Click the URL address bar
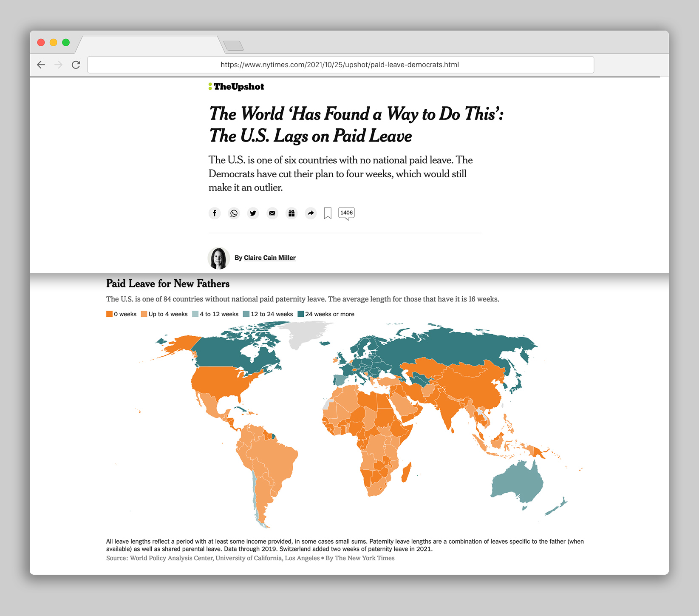This screenshot has height=616, width=699. click(340, 65)
